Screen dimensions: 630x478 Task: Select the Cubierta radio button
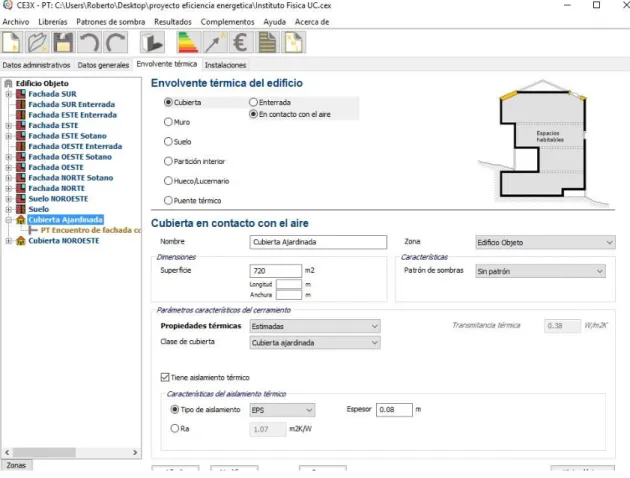coord(168,102)
